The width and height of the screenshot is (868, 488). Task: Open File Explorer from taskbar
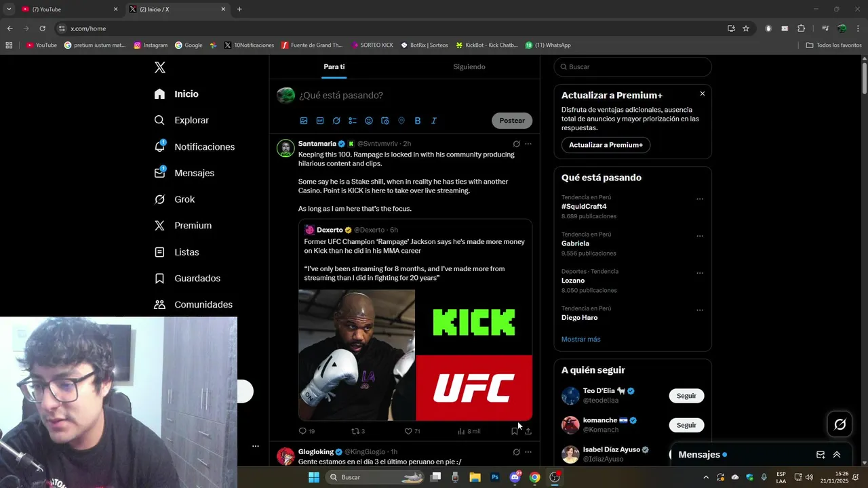[475, 477]
